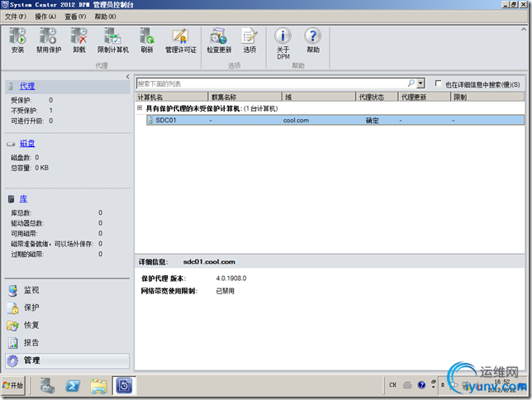Open Server Manager from the taskbar
The width and height of the screenshot is (532, 400).
(x=48, y=386)
